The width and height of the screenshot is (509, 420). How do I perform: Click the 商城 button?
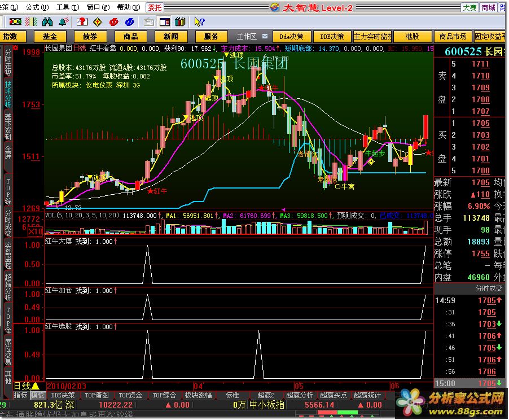488,7
